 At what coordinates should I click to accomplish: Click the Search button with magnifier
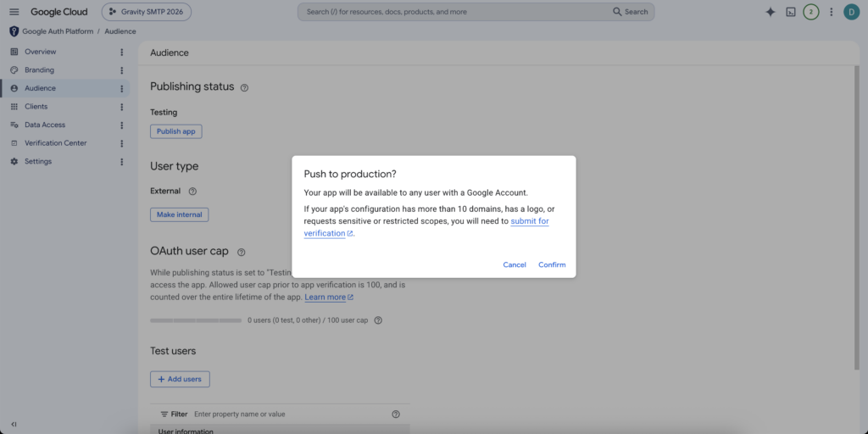pyautogui.click(x=631, y=12)
